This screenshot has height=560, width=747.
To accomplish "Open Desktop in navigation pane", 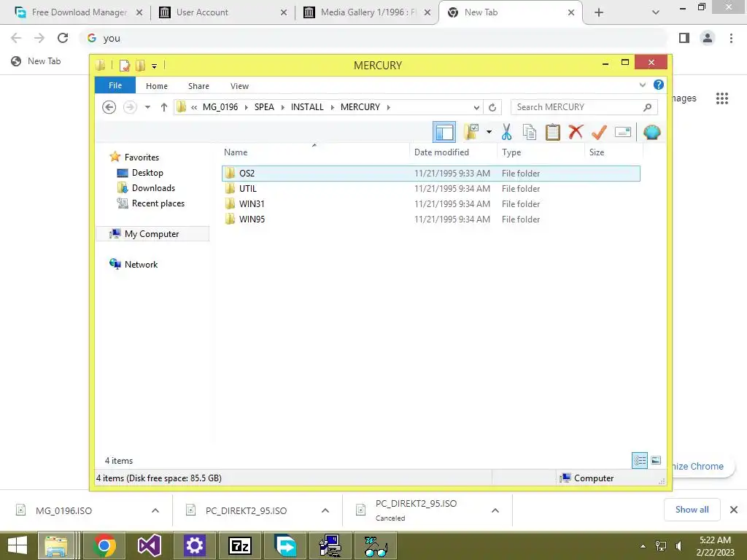I will [x=147, y=172].
